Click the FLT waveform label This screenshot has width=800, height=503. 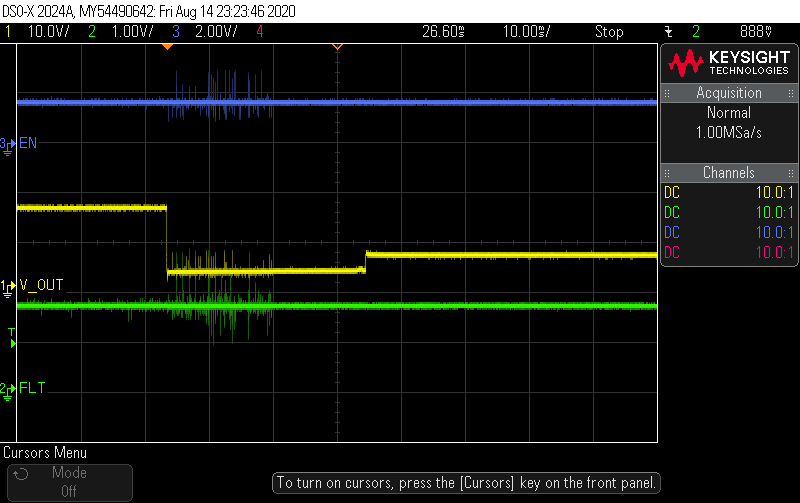[x=32, y=388]
